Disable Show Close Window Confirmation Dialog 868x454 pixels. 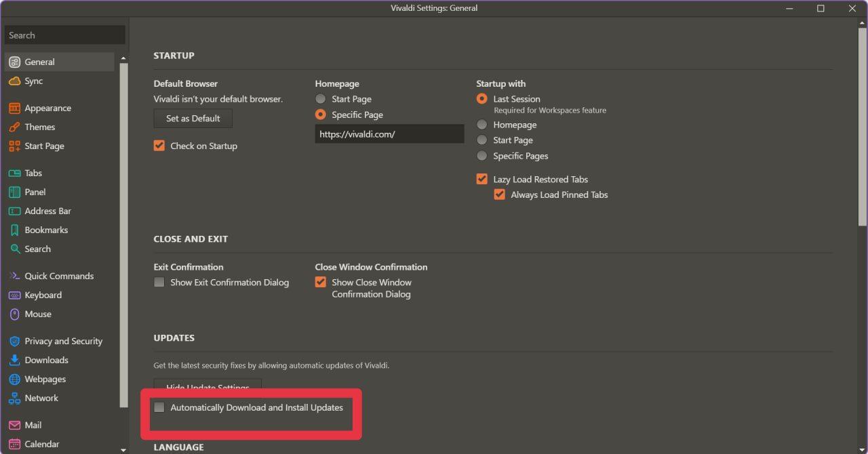[x=321, y=282]
